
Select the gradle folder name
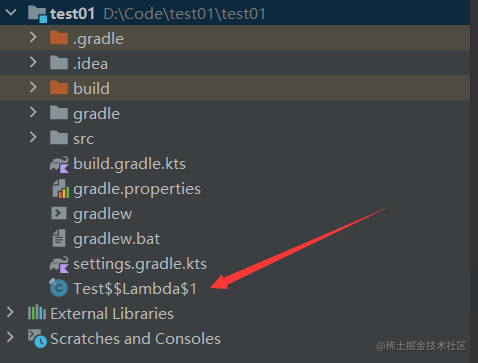pyautogui.click(x=96, y=114)
